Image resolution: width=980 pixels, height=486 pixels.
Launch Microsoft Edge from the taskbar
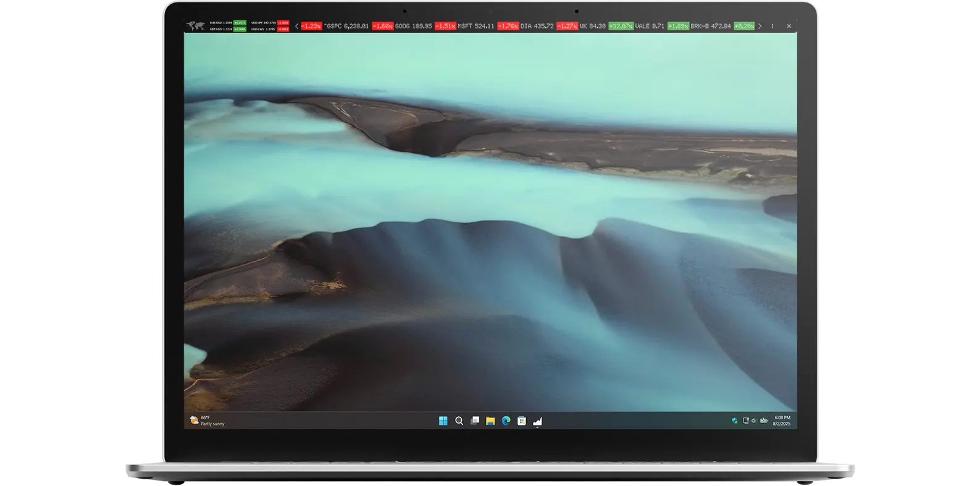(x=506, y=421)
